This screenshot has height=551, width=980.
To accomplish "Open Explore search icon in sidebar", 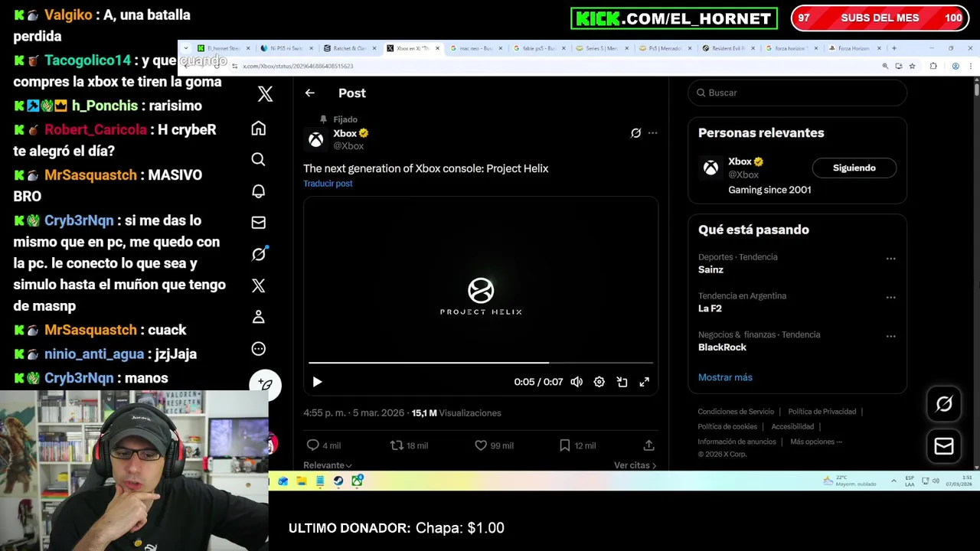I will (x=259, y=159).
